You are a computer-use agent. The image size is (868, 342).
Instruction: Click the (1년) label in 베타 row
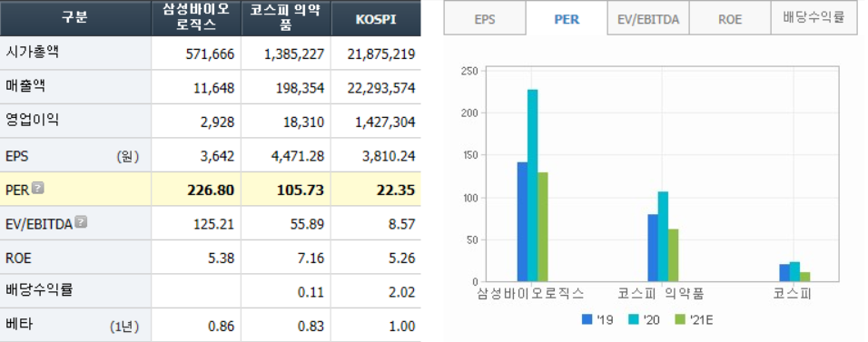click(x=124, y=327)
